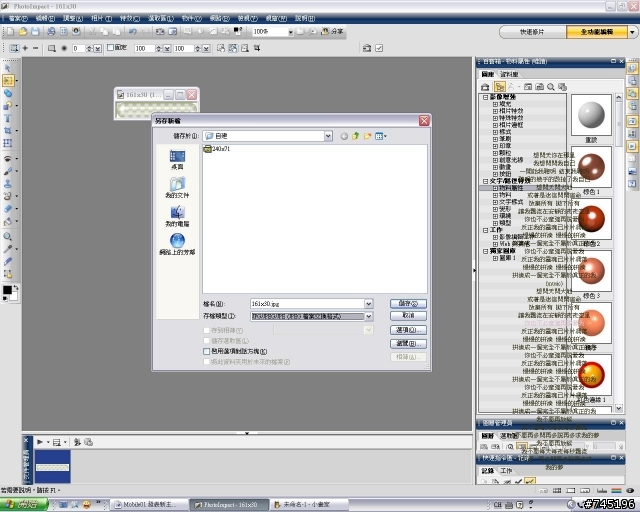Click play icon in bottom panel toolbar

click(40, 442)
